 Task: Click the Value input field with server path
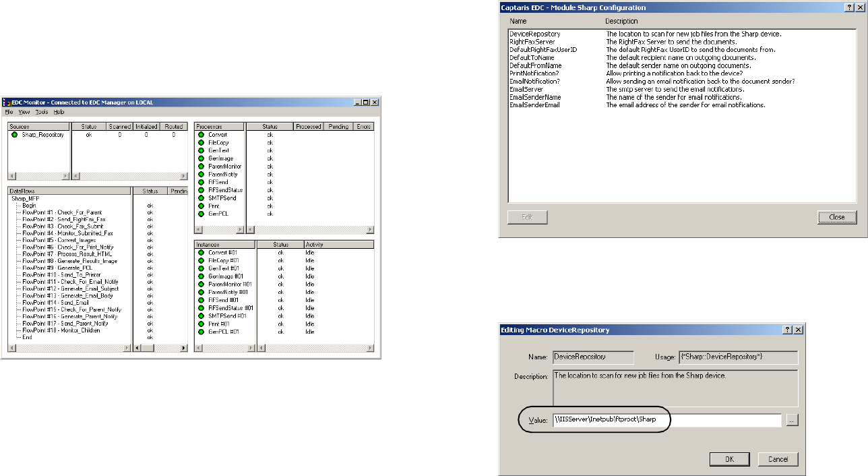pyautogui.click(x=667, y=419)
